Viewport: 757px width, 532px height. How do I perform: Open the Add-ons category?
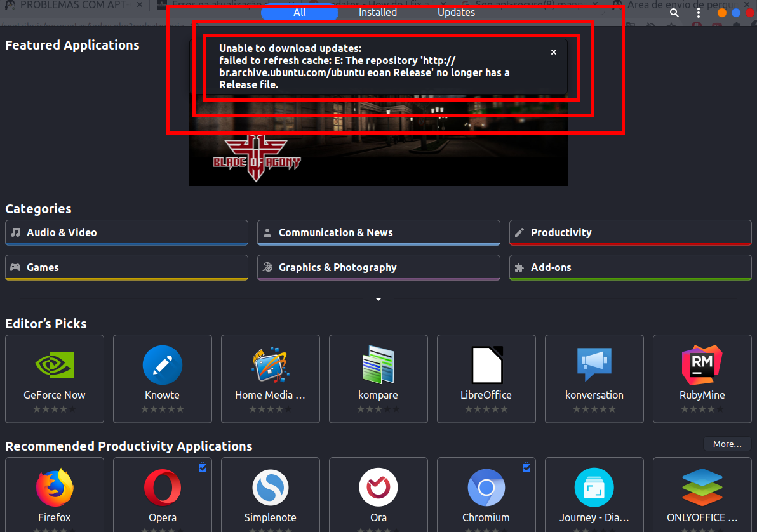pyautogui.click(x=631, y=267)
